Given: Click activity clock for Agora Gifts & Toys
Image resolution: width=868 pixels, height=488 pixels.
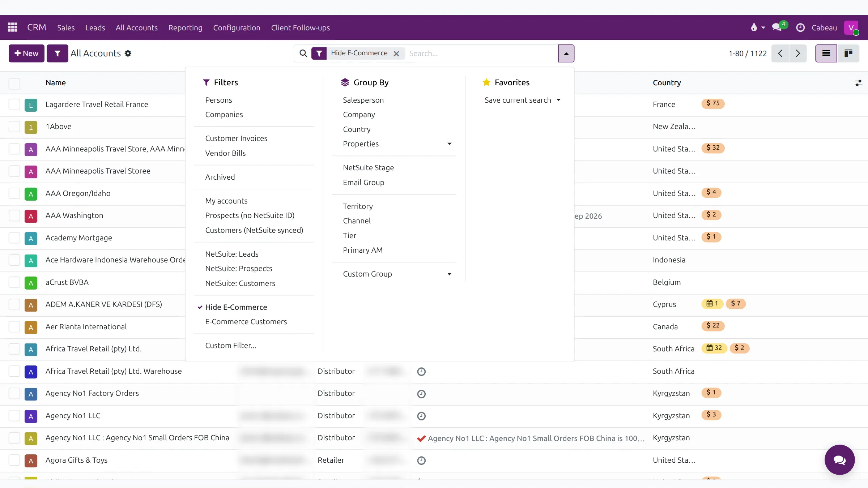Looking at the screenshot, I should (x=421, y=461).
